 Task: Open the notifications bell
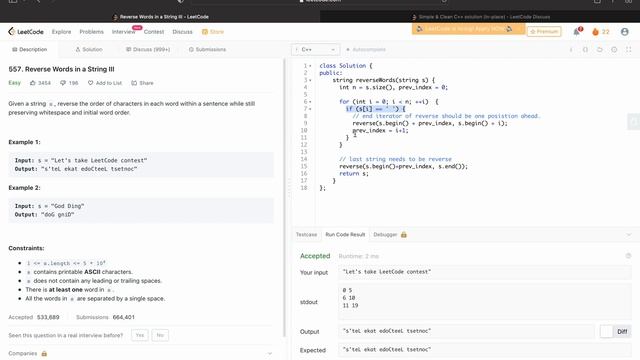pyautogui.click(x=577, y=31)
